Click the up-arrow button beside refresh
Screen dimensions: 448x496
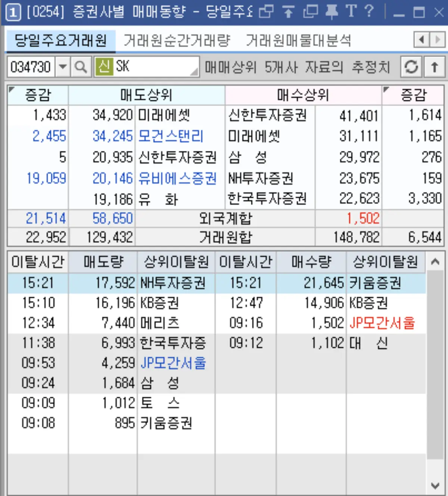coord(434,67)
